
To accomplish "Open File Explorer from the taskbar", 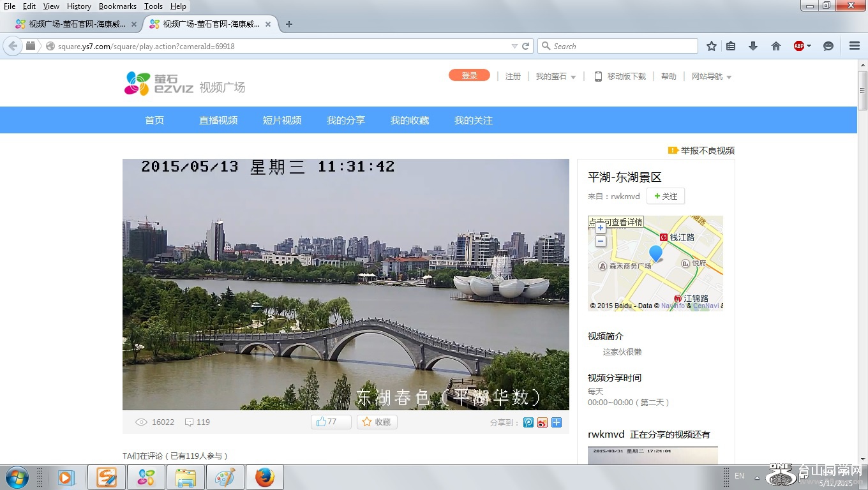I will pos(186,477).
